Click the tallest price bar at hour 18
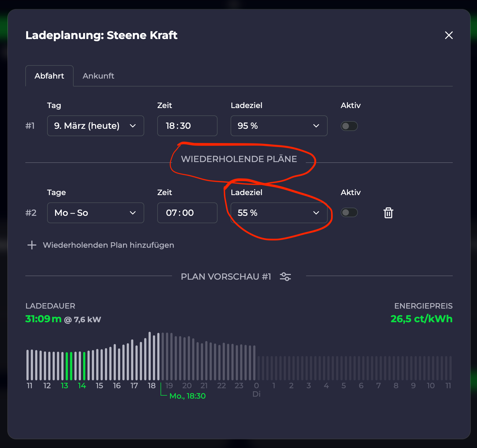Screen dimensions: 477x448 coord(150,356)
